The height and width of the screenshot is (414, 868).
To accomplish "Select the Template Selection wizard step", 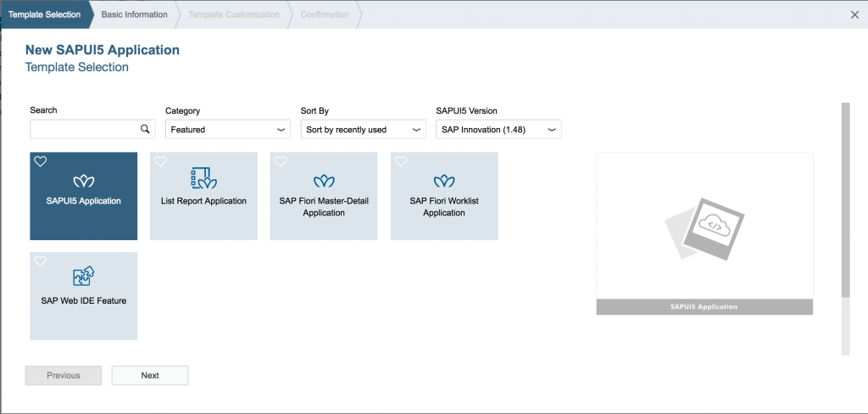I will pos(44,14).
